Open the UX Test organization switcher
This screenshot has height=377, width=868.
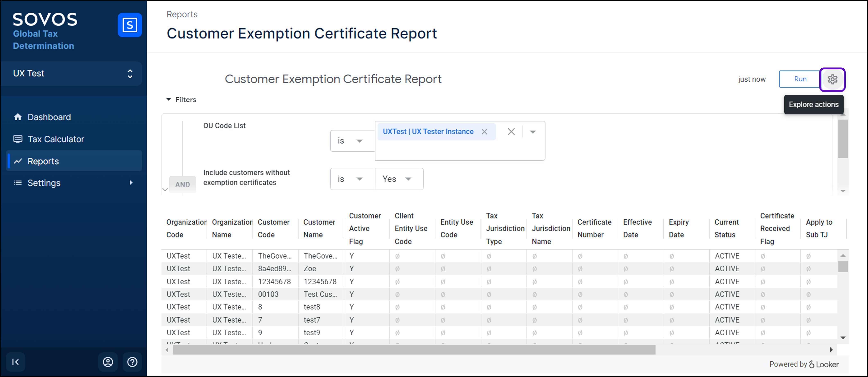point(71,73)
